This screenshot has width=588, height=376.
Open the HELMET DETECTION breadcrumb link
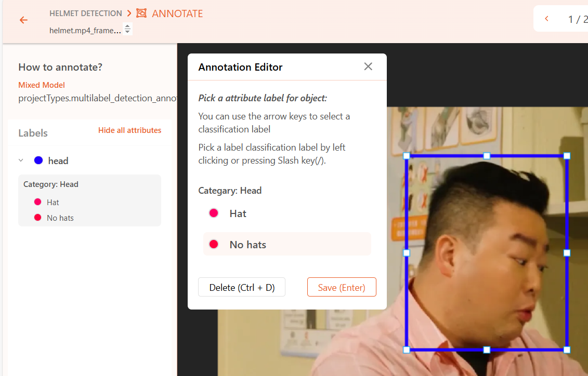[85, 14]
